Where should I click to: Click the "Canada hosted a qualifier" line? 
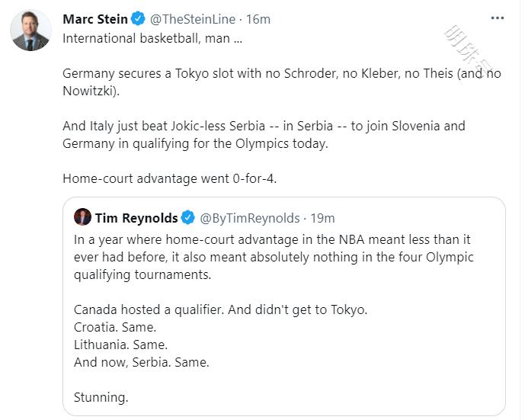tap(221, 309)
